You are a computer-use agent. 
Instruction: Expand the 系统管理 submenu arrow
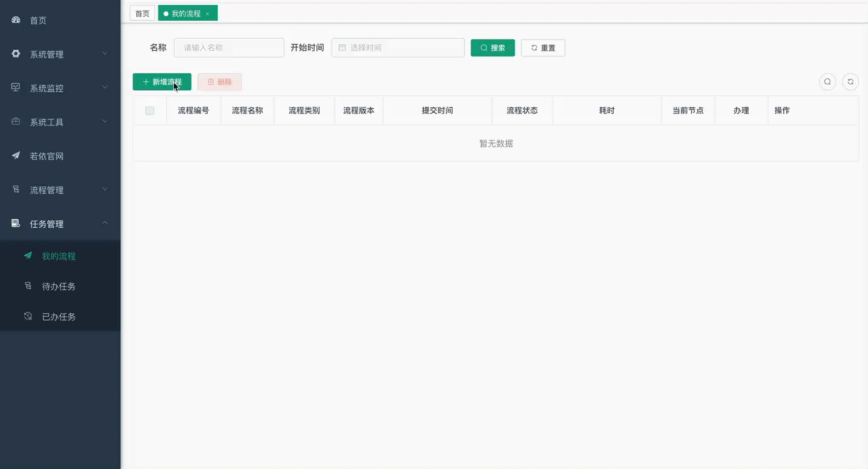[105, 53]
